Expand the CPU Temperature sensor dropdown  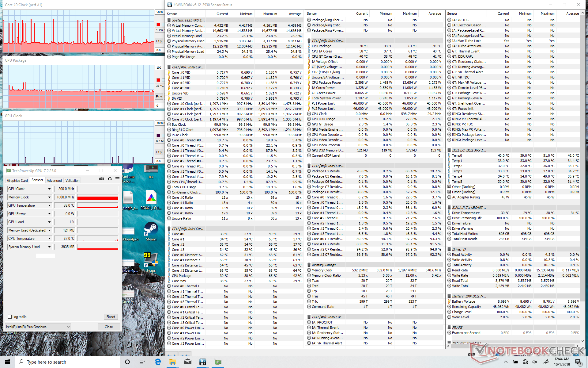tap(49, 239)
